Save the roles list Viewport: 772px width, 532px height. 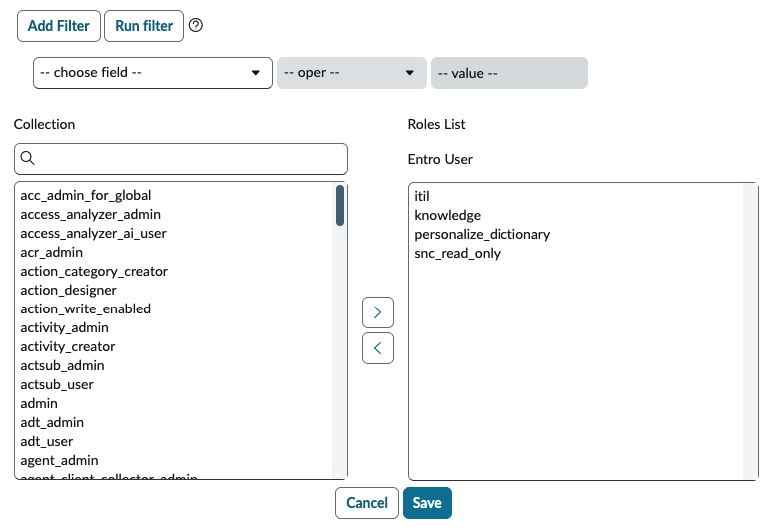click(427, 502)
